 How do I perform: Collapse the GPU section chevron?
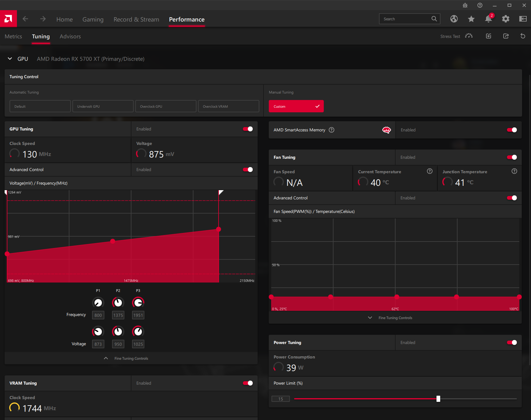[x=10, y=58]
